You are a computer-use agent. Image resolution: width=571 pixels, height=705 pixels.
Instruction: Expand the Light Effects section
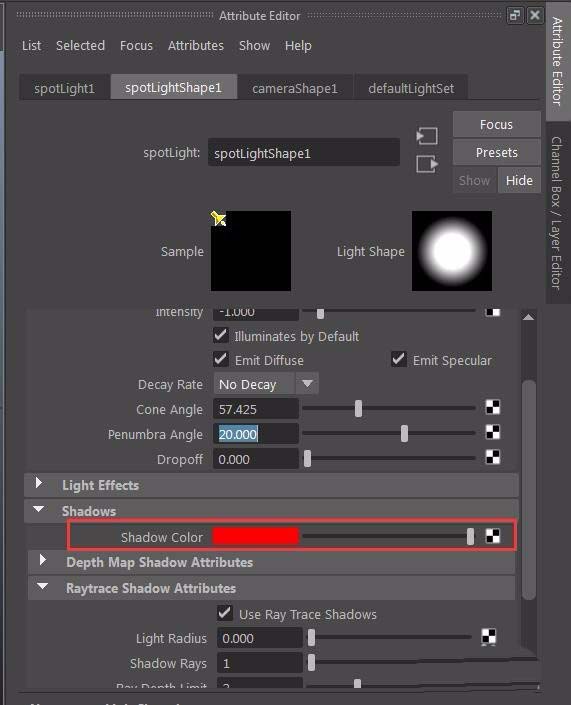pos(39,484)
